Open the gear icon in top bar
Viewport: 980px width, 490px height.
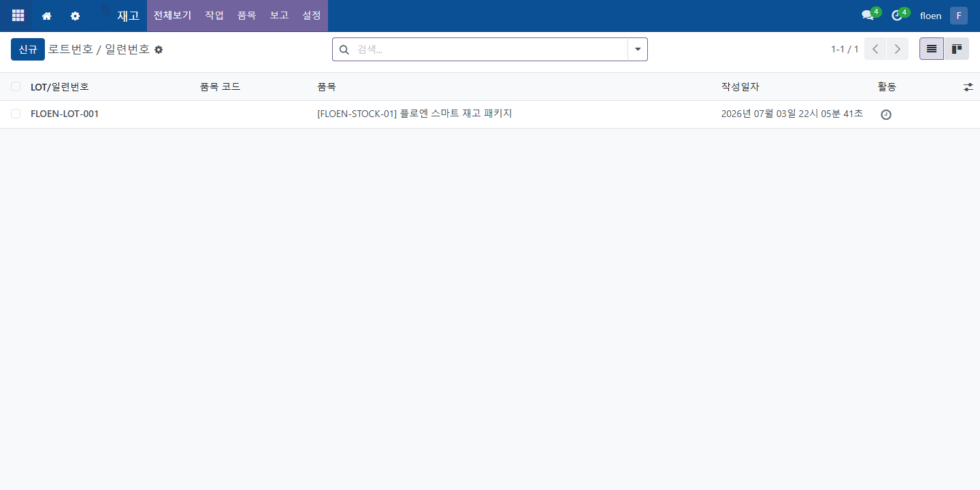point(76,16)
